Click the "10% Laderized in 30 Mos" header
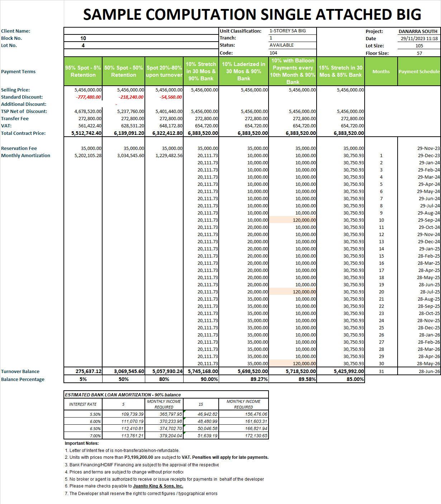Viewport: 441px width, 504px height. click(x=243, y=71)
